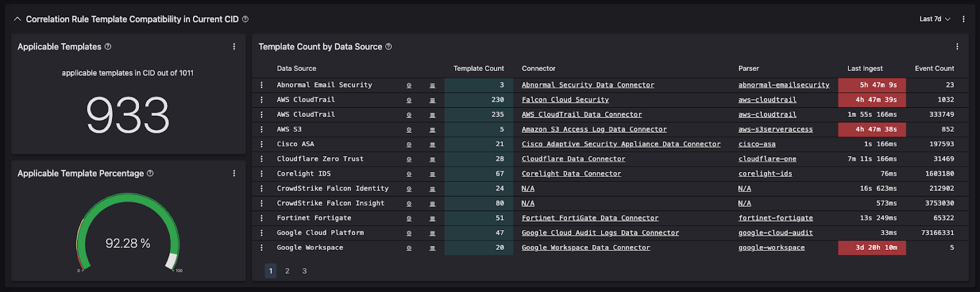Screen dimensions: 980x292
Task: Click the help icon beside Applicable Template Percentage
Action: pyautogui.click(x=150, y=173)
